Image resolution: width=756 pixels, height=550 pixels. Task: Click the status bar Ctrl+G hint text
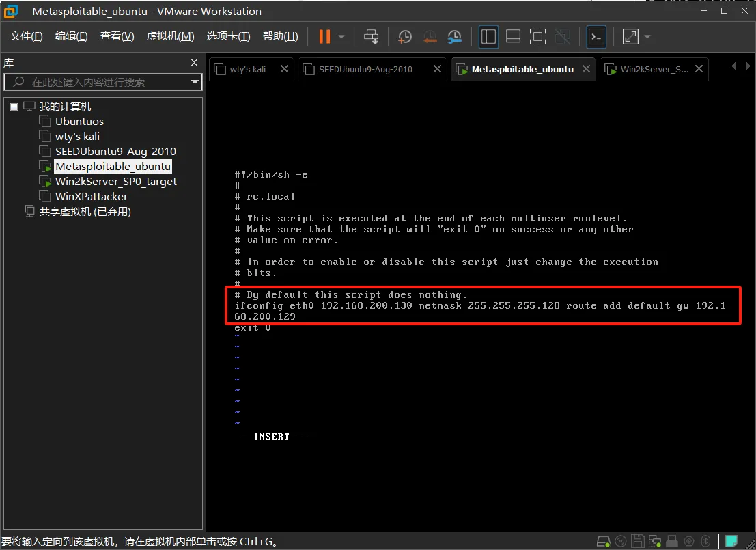point(140,542)
